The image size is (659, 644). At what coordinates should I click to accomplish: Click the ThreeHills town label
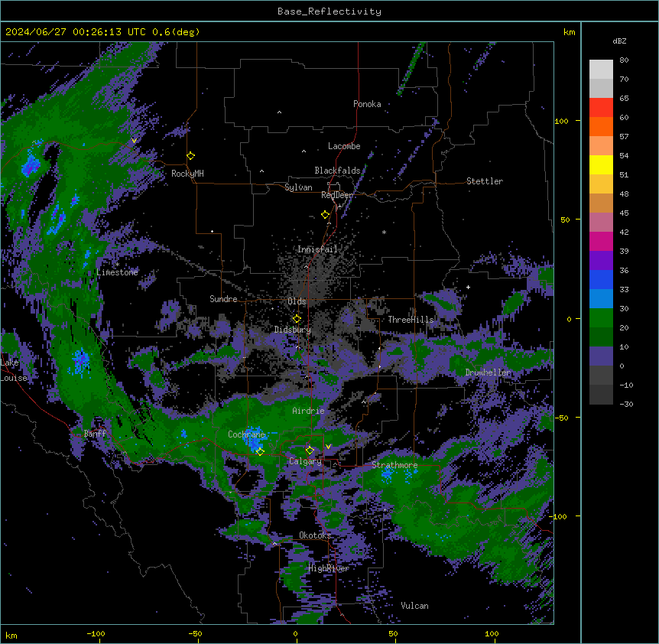411,320
